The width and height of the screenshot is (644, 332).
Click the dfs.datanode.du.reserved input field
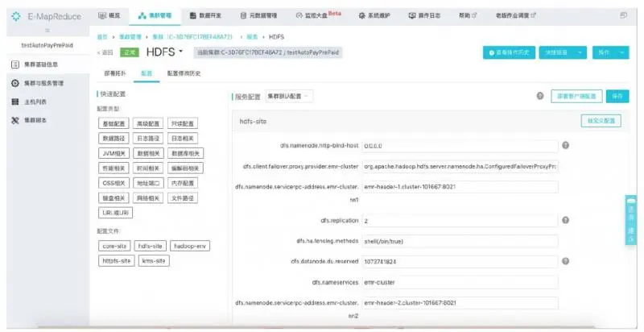click(x=460, y=261)
